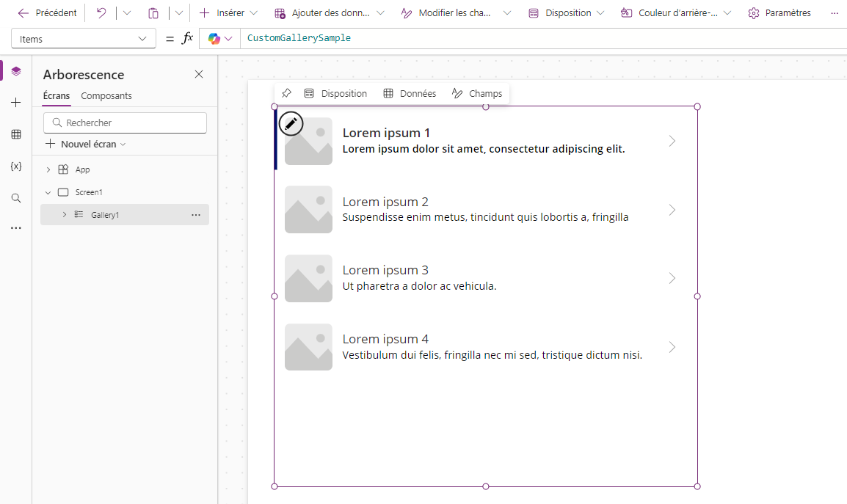Click the pencil edit icon on gallery

[291, 124]
